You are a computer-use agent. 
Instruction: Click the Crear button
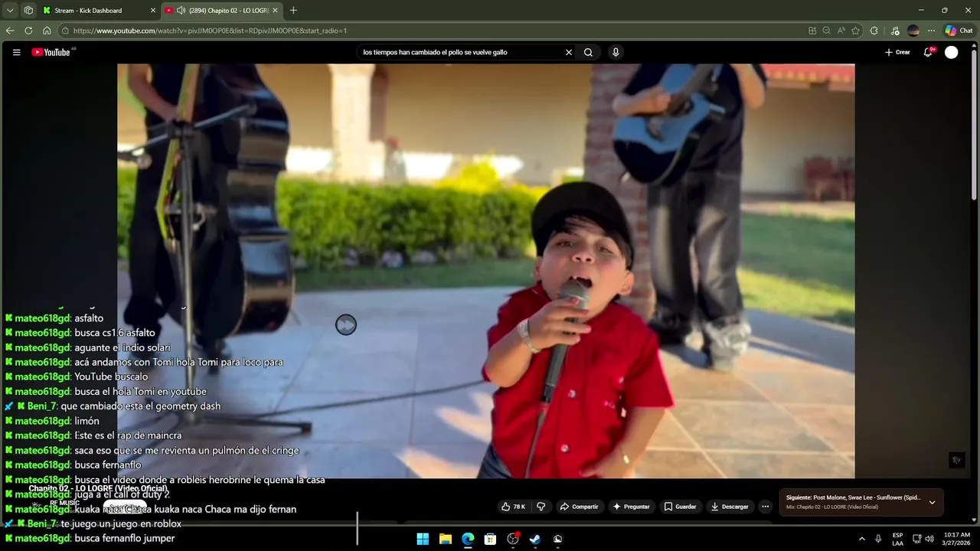click(897, 52)
